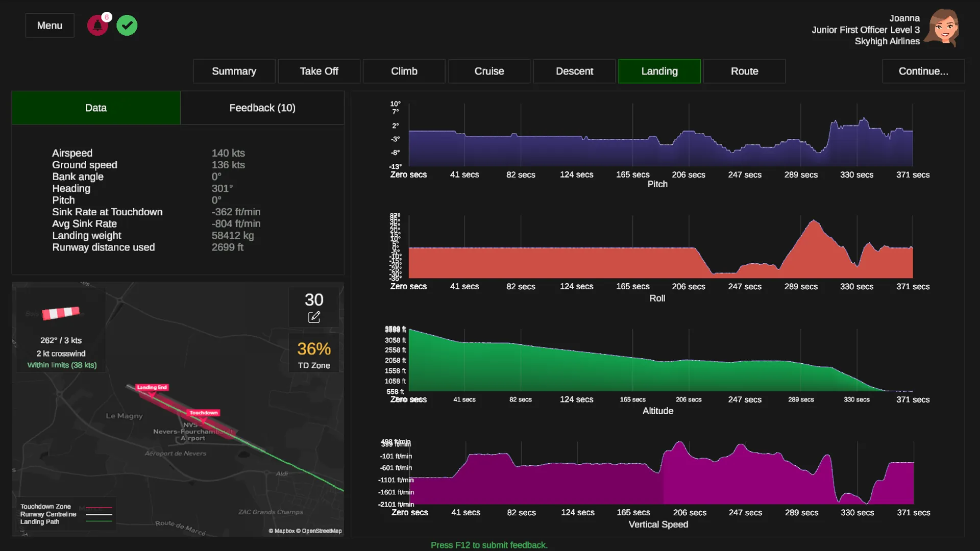
Task: Click the edit pencil icon under 30
Action: (x=314, y=317)
